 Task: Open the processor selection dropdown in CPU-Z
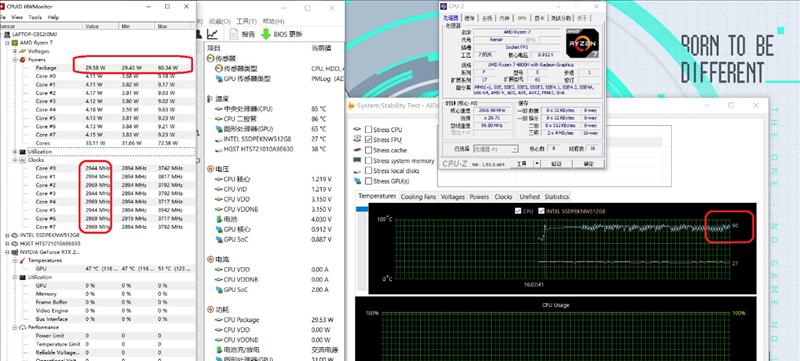click(x=515, y=149)
